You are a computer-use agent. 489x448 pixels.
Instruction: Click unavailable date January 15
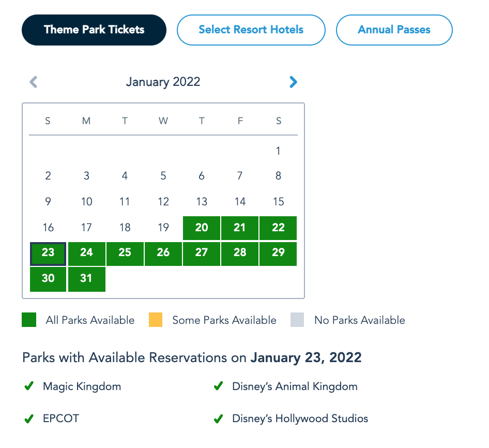click(x=278, y=202)
